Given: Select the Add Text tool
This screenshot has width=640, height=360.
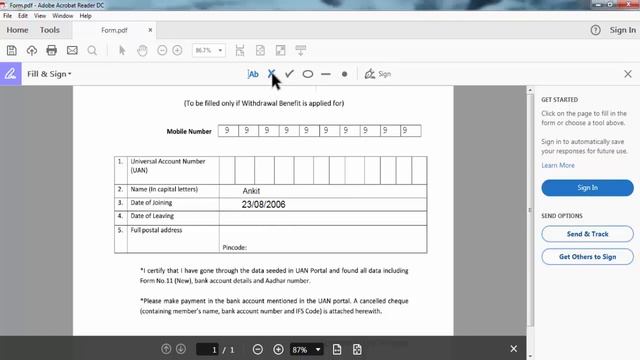Looking at the screenshot, I should pos(253,74).
